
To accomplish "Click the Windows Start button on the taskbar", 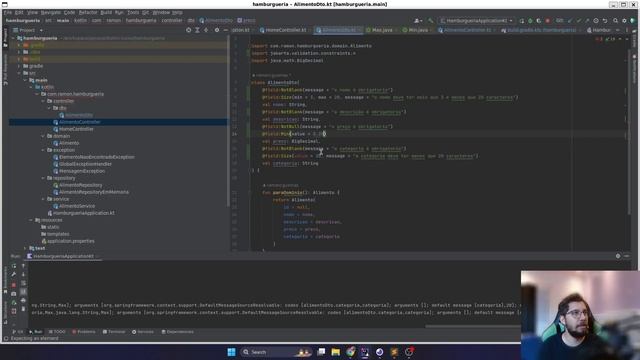I will tap(231, 352).
